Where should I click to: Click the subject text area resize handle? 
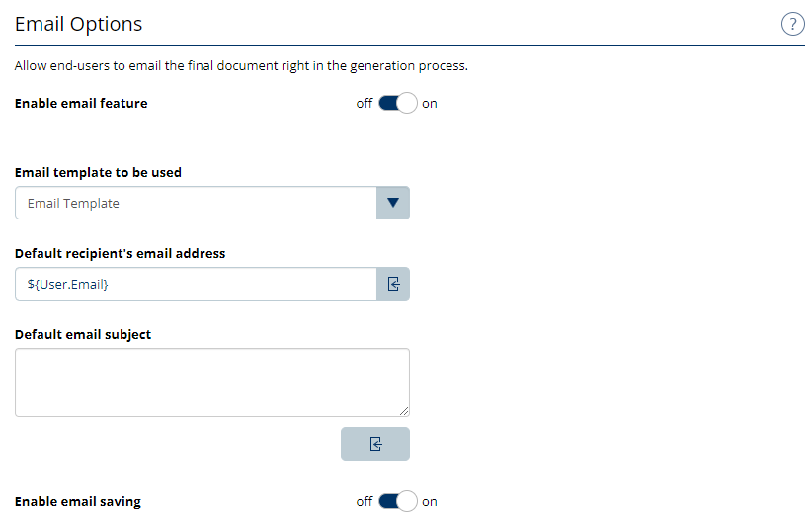(x=404, y=411)
